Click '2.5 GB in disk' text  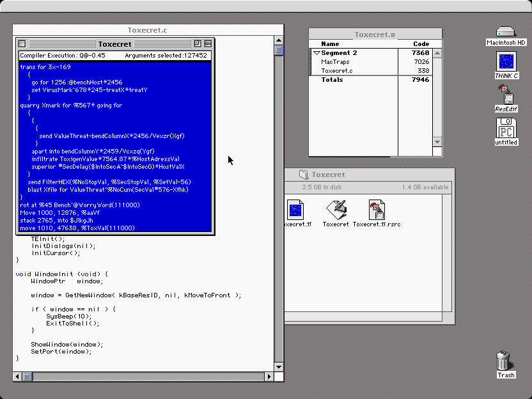click(322, 187)
